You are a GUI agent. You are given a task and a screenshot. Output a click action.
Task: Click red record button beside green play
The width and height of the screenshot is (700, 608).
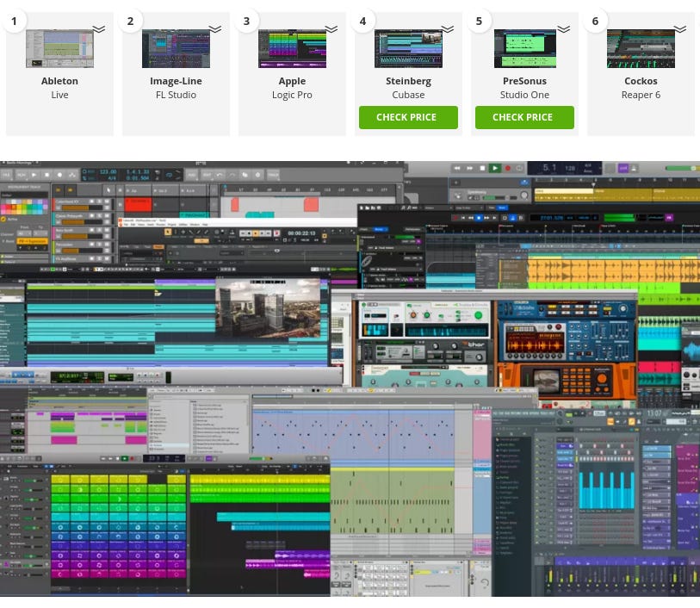point(508,168)
